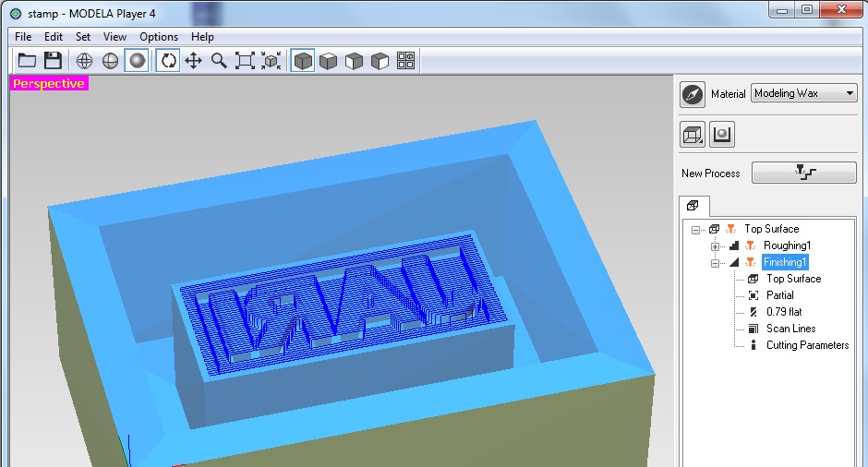Open the Edit menu
The image size is (868, 467).
coord(54,37)
